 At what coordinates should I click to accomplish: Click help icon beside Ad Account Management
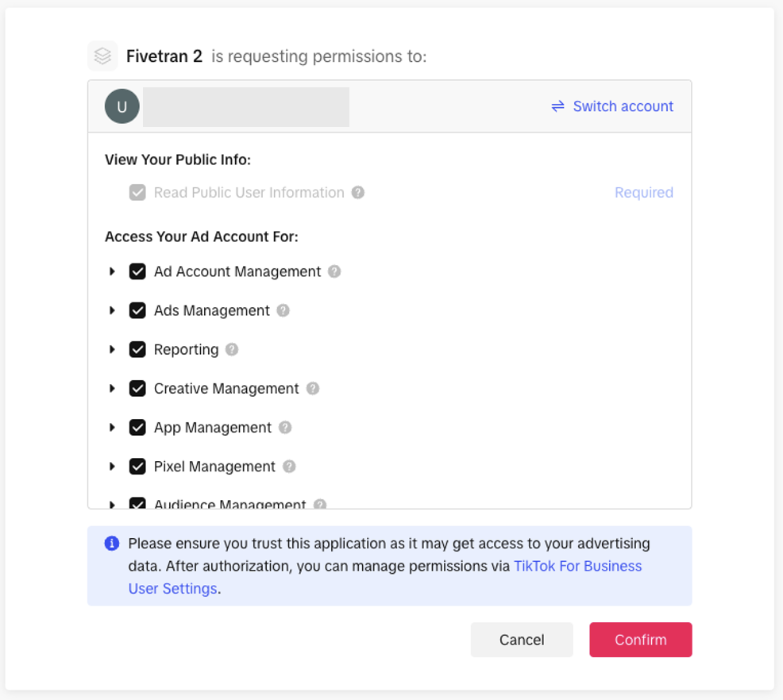334,271
